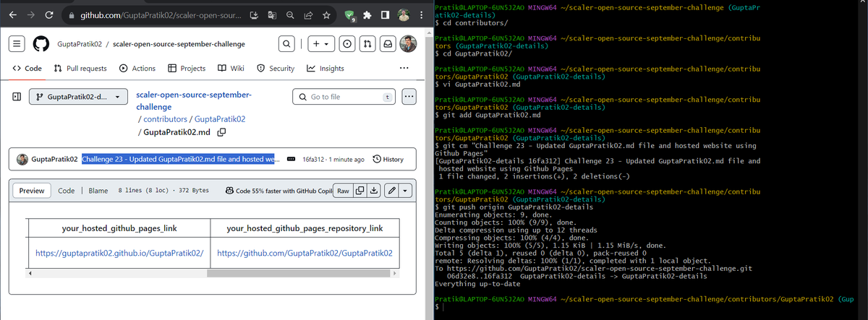The height and width of the screenshot is (320, 868).
Task: Select the Code repository tab
Action: point(27,69)
